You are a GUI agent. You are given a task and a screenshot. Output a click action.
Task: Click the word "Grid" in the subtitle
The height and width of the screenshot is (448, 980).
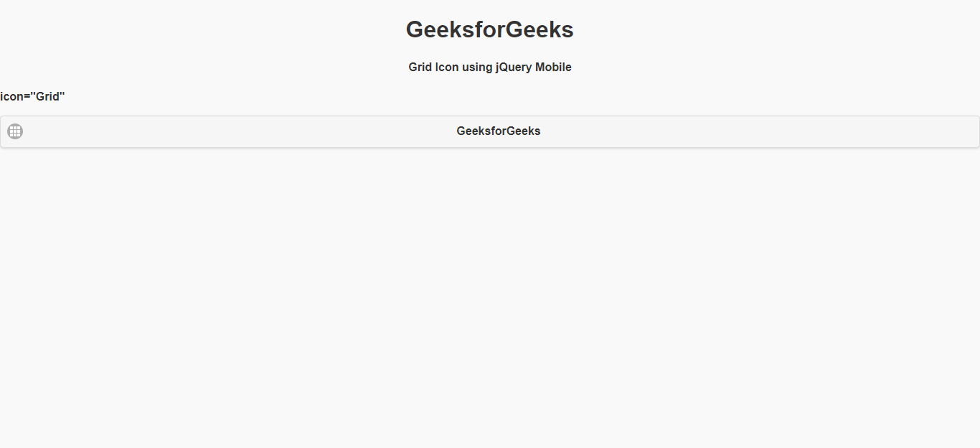(420, 67)
